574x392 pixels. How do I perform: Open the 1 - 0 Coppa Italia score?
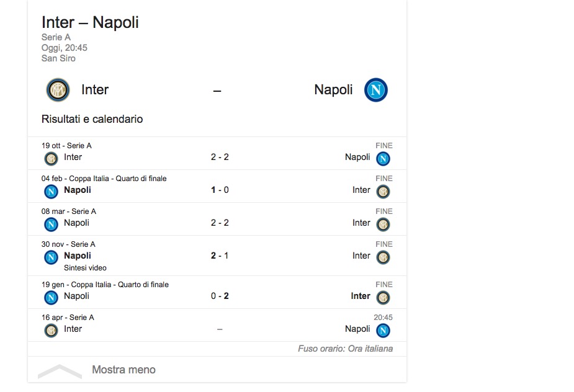[x=220, y=190]
